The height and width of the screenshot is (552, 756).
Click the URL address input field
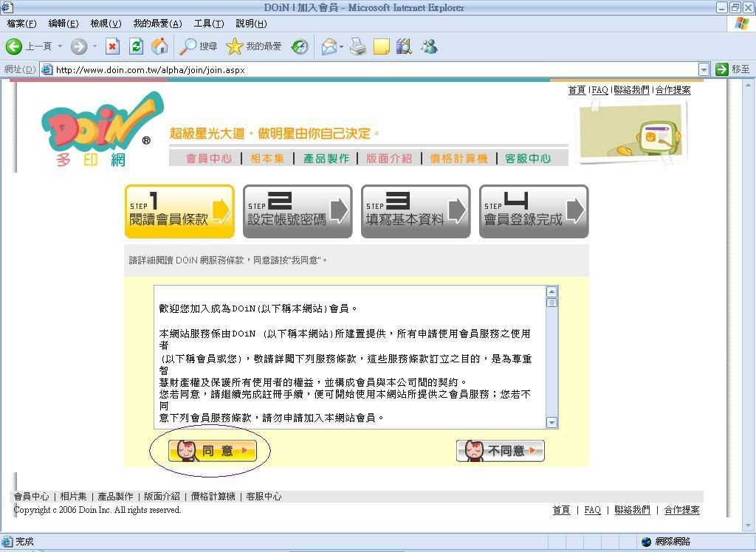pos(369,69)
